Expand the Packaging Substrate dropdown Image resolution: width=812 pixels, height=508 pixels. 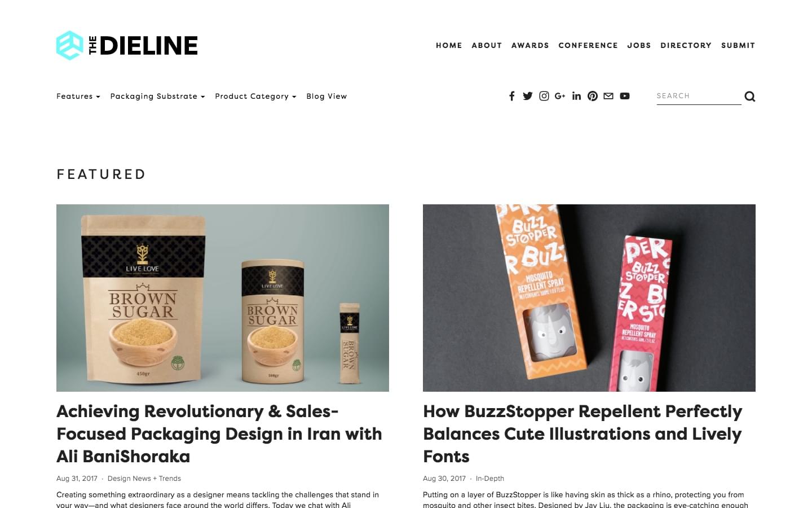coord(157,97)
